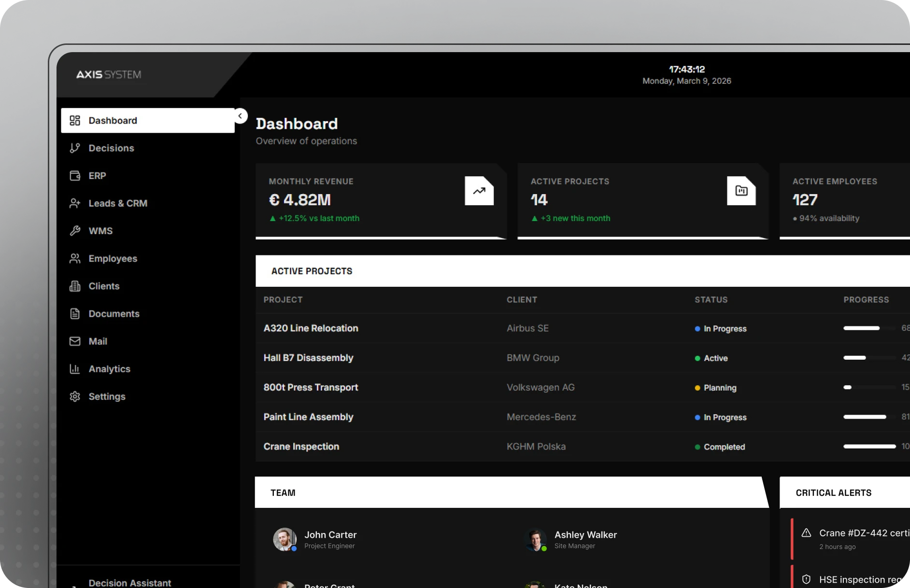Click the Clients building icon
This screenshot has height=588, width=910.
pos(74,286)
